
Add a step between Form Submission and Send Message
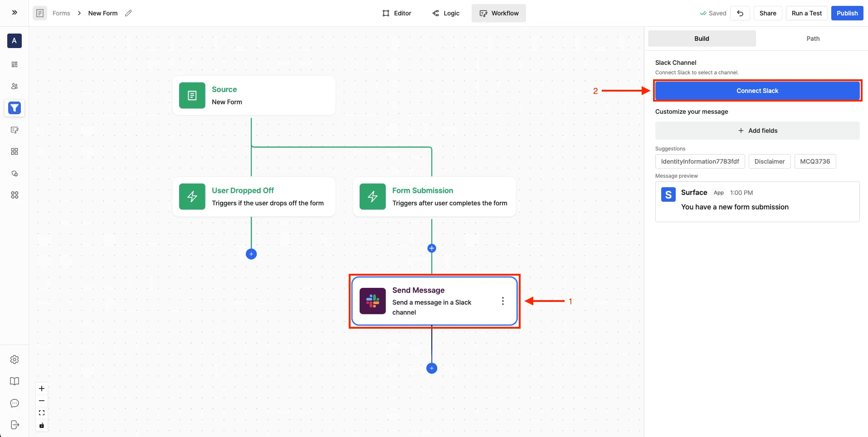(432, 248)
